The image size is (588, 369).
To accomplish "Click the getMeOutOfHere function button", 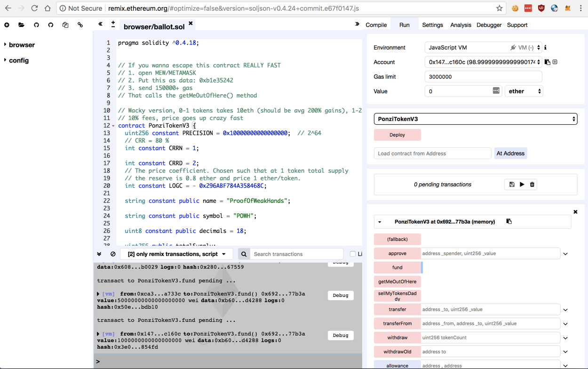I will (397, 281).
